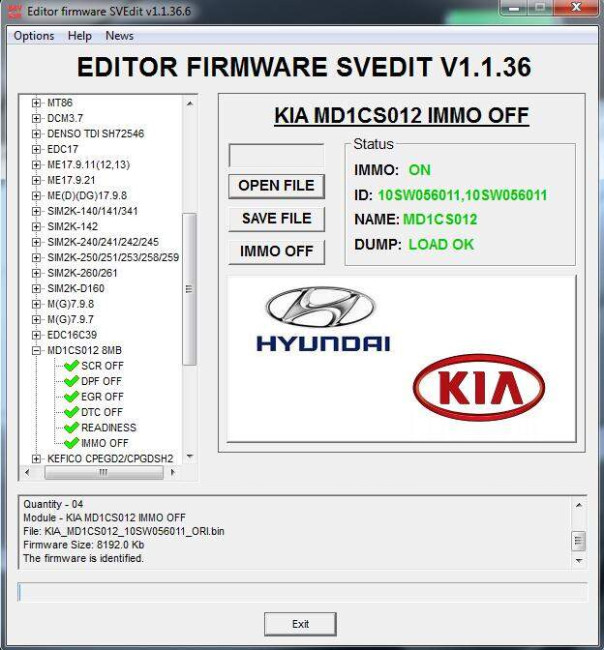Click the green checkmark beside READINESS
Screen dimensions: 604x650
point(71,427)
